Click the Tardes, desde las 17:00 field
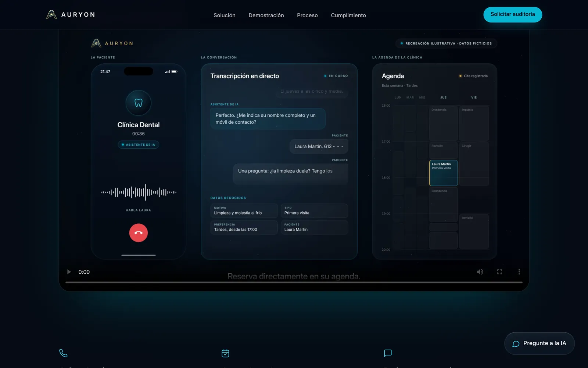Screen dimensions: 588x368 (244, 227)
